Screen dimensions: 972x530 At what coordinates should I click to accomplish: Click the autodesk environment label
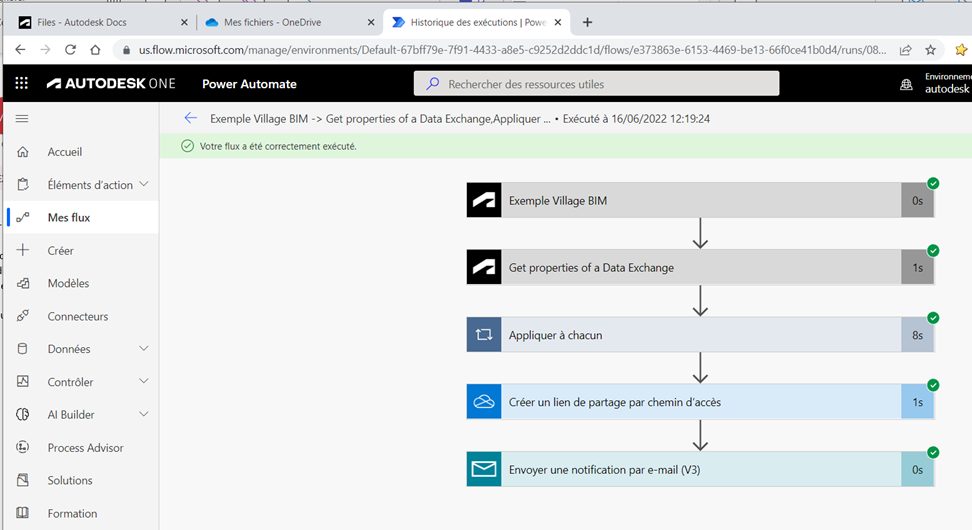(x=947, y=89)
